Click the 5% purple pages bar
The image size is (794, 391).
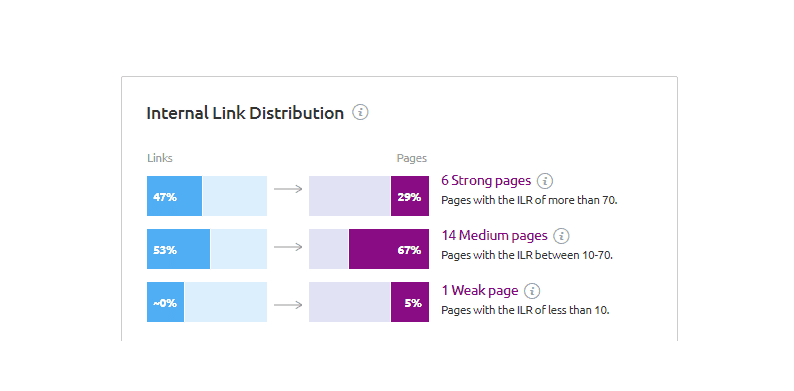410,302
